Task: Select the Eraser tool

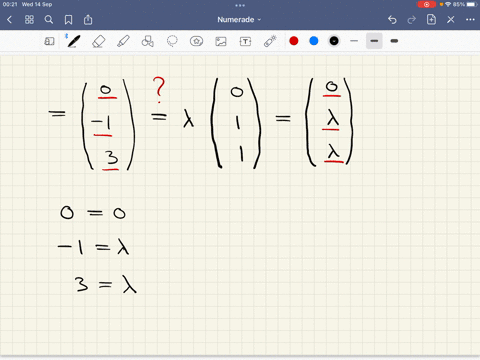Action: tap(99, 41)
